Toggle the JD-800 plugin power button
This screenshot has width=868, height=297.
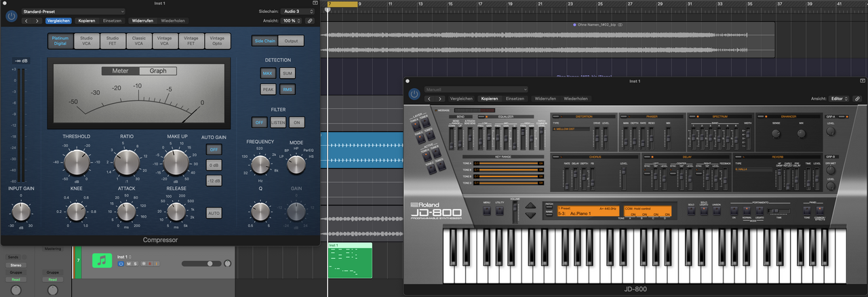[x=414, y=94]
